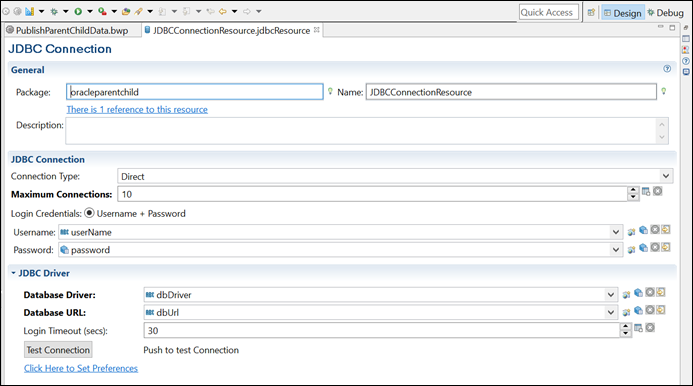The width and height of the screenshot is (693, 386).
Task: Click the yellow back navigation arrow
Action: [x=223, y=11]
